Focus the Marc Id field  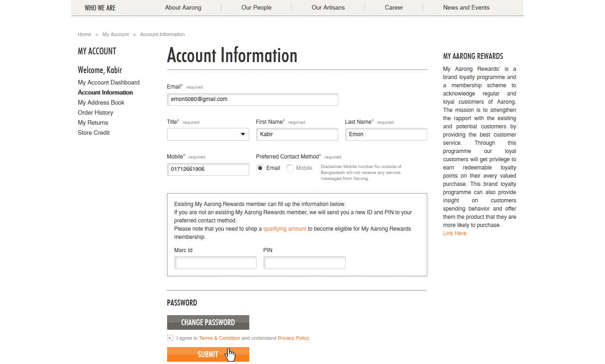click(216, 263)
